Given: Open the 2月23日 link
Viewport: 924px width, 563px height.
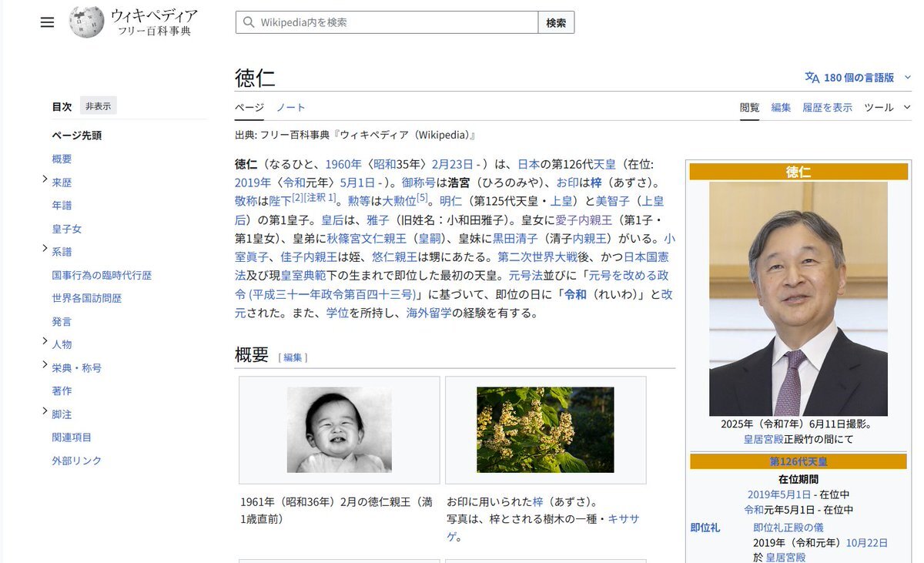Looking at the screenshot, I should [452, 164].
